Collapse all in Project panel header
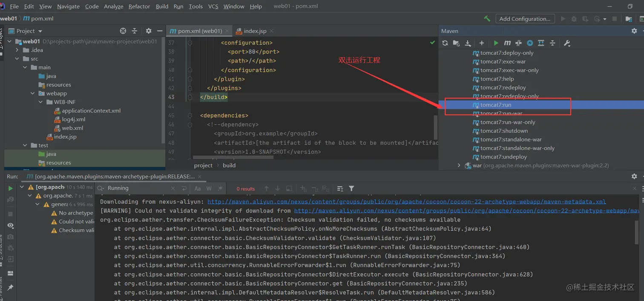644x301 pixels. 135,31
